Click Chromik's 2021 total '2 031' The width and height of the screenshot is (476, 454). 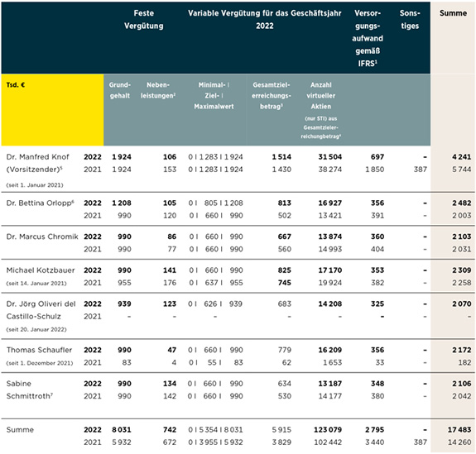coord(461,249)
